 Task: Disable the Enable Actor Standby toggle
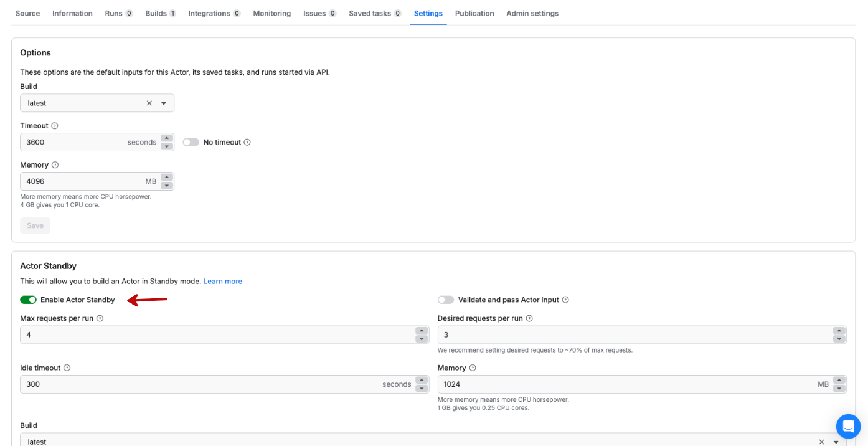pyautogui.click(x=29, y=300)
